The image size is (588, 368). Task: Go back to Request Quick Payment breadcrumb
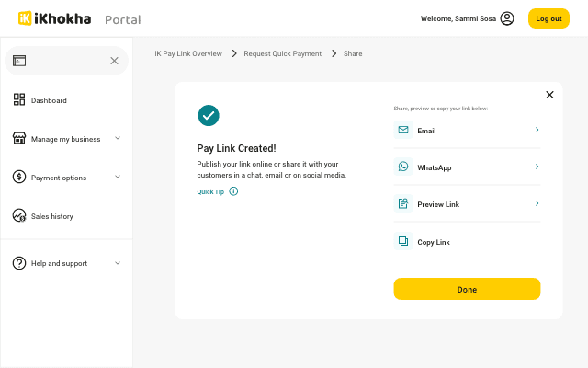[x=282, y=53]
